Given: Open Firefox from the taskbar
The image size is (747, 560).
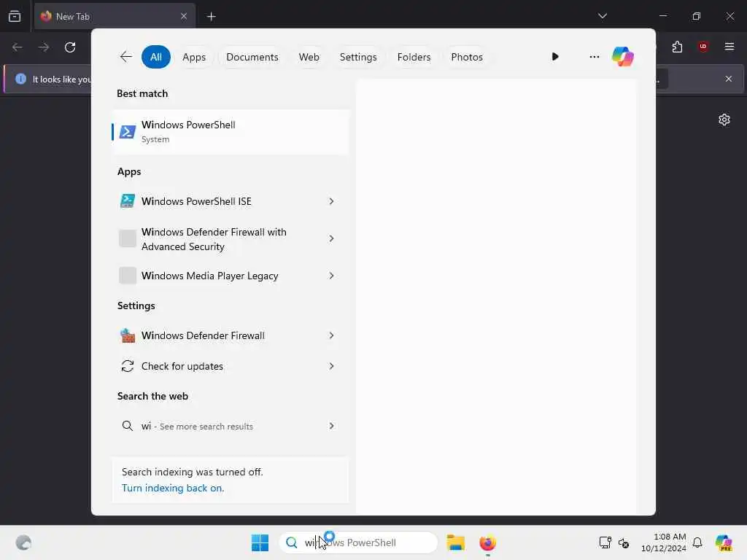Looking at the screenshot, I should point(487,542).
